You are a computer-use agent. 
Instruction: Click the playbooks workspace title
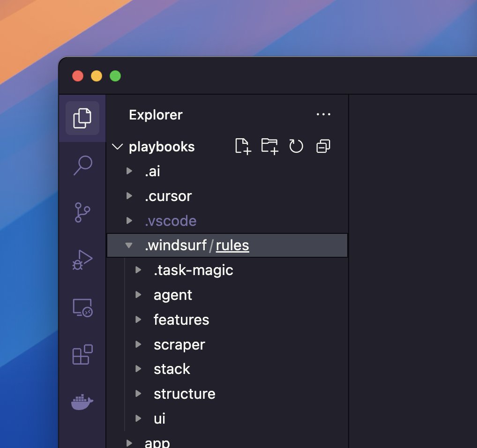click(x=162, y=147)
